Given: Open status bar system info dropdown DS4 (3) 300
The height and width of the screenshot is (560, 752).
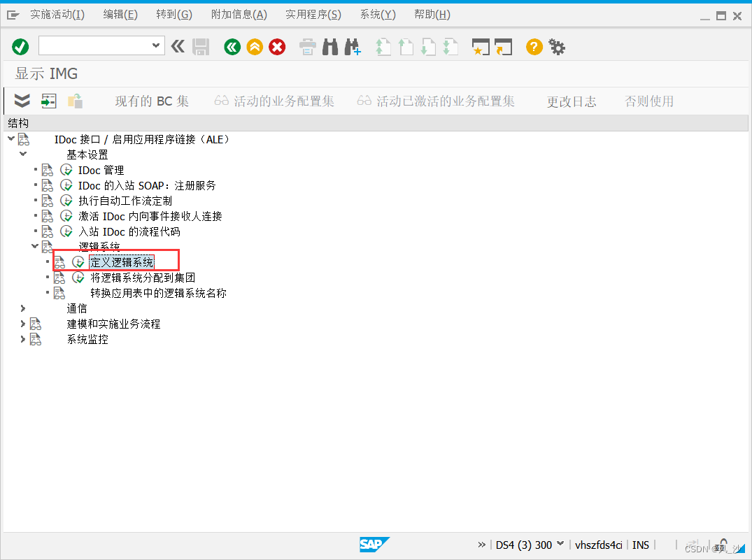Looking at the screenshot, I should click(x=559, y=544).
